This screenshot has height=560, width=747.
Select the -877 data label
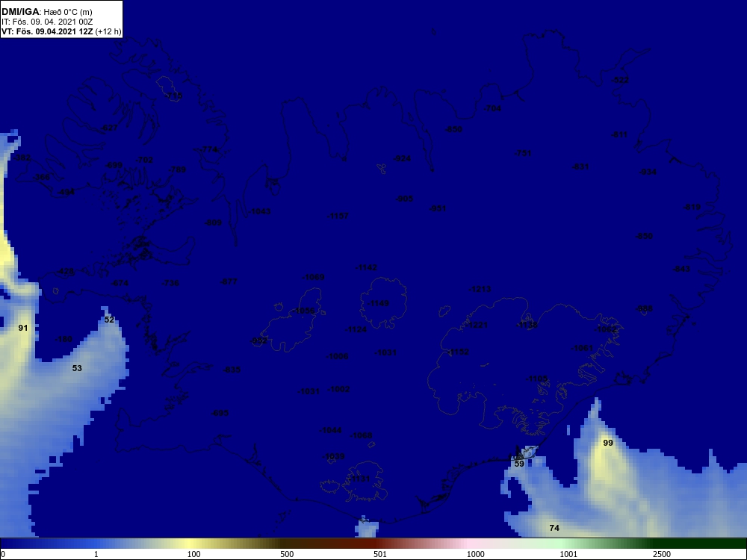coord(229,281)
